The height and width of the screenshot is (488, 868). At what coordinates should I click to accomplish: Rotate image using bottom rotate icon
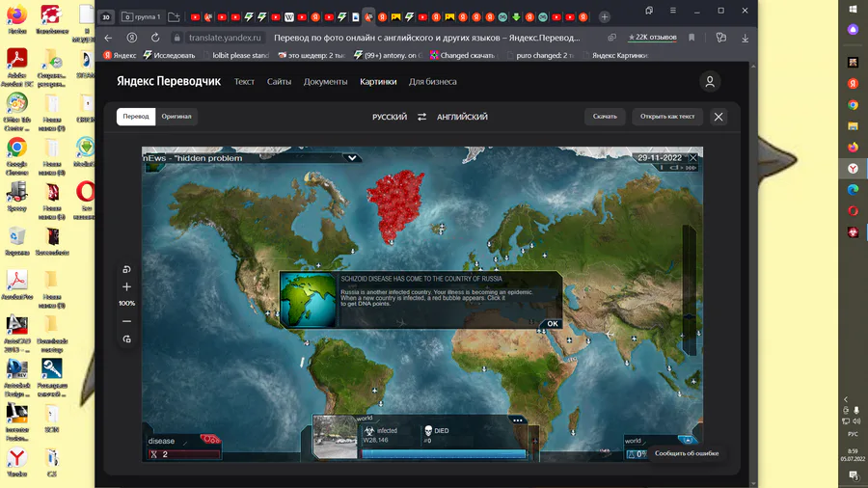tap(126, 339)
